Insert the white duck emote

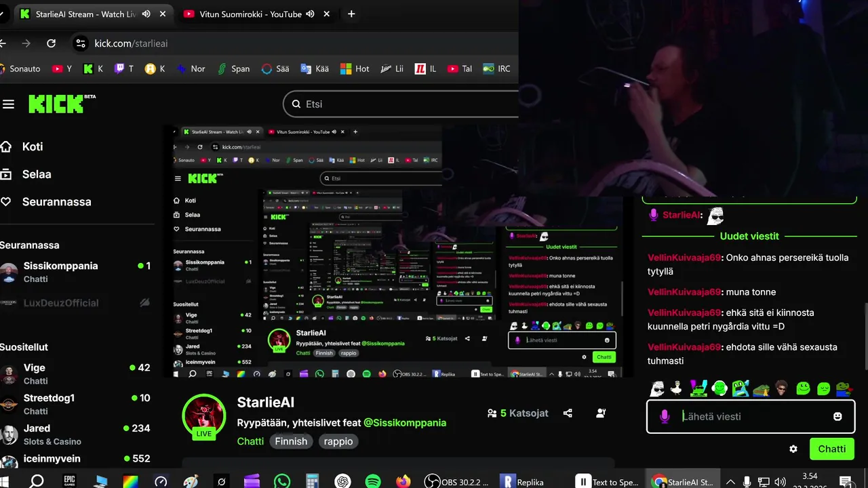(676, 388)
